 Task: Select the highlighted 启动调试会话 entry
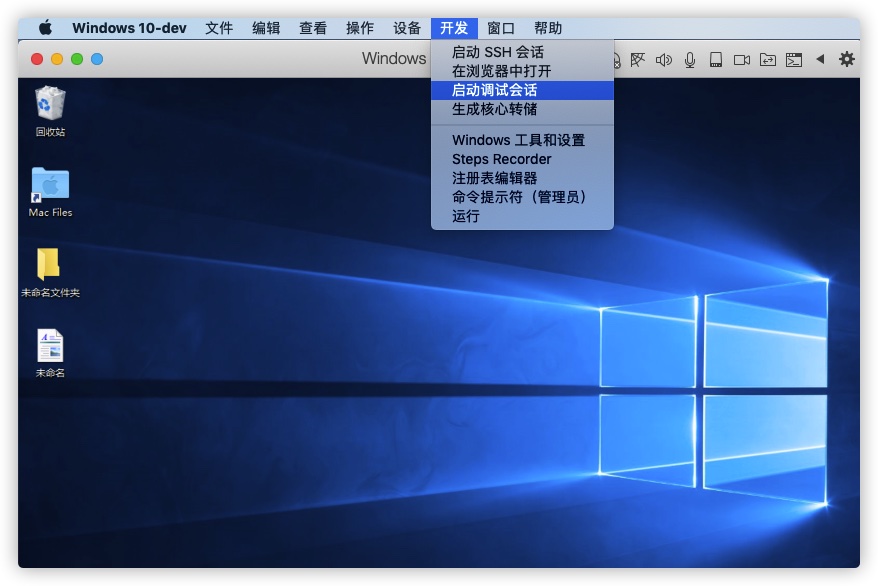522,90
